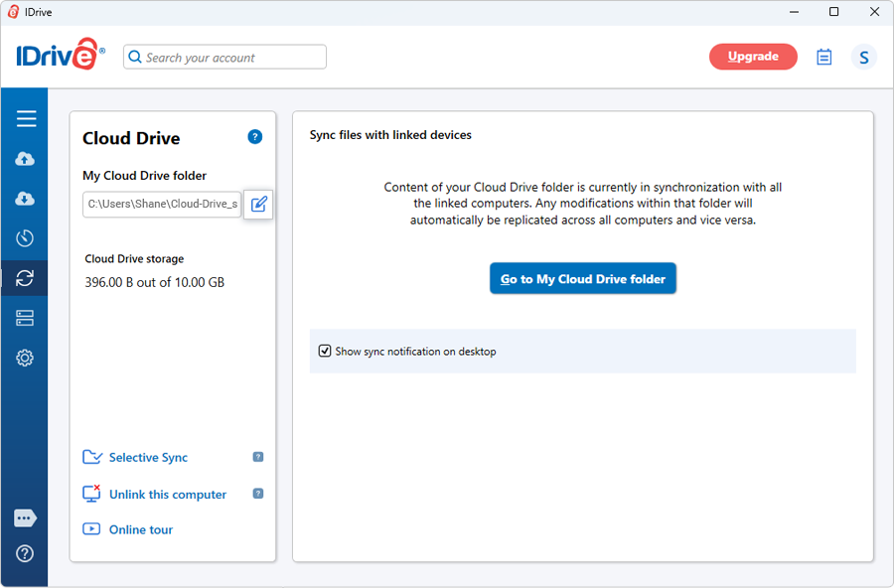Screen dimensions: 894x588
Task: Click Unlink this computer link
Action: pos(168,495)
